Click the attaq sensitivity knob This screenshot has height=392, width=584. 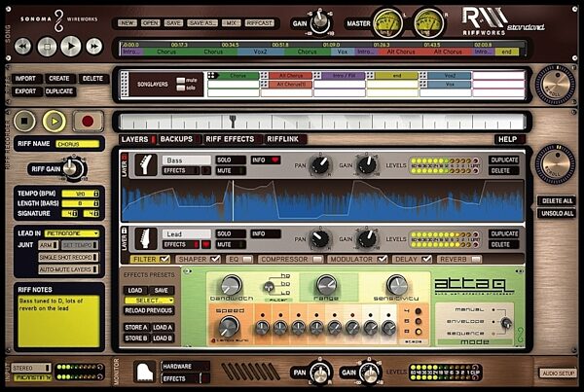(396, 285)
